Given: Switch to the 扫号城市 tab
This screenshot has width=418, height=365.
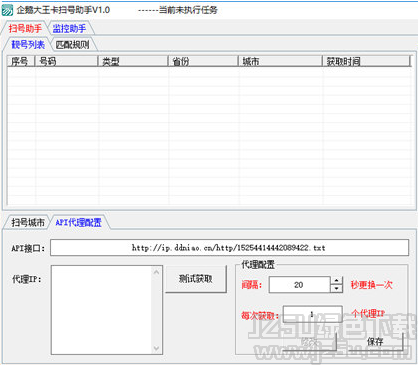Looking at the screenshot, I should pyautogui.click(x=27, y=222).
